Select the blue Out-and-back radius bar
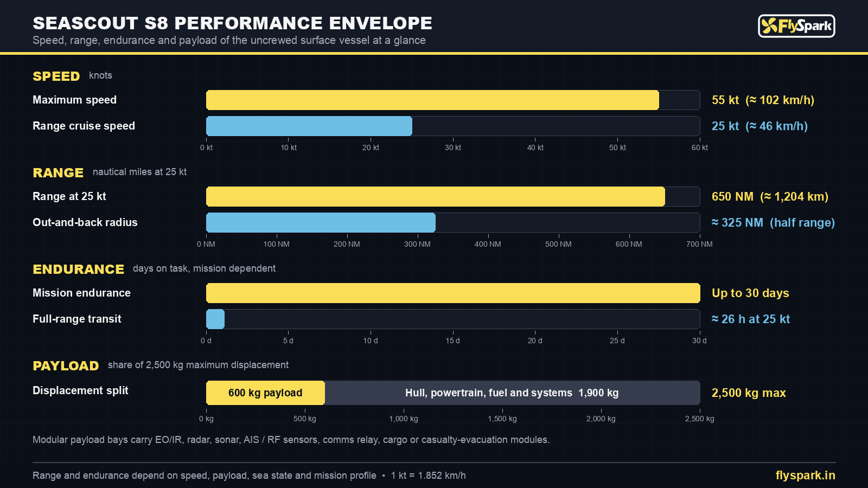868x488 pixels. [321, 223]
